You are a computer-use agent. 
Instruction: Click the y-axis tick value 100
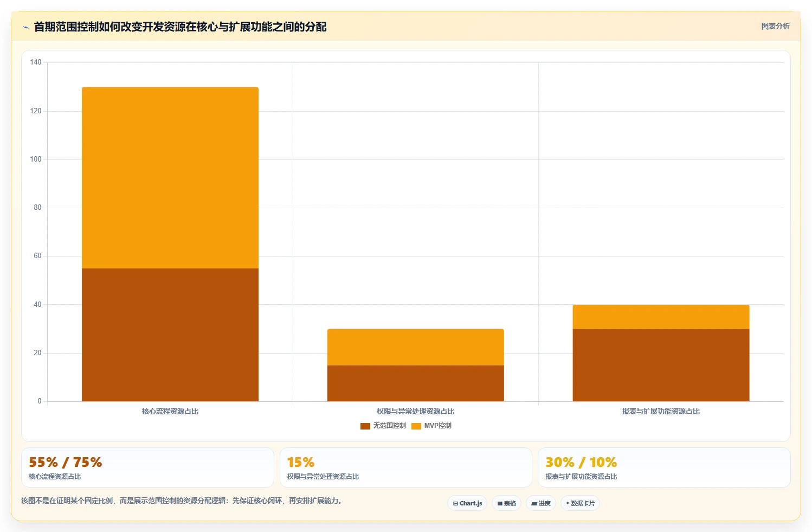[x=36, y=159]
